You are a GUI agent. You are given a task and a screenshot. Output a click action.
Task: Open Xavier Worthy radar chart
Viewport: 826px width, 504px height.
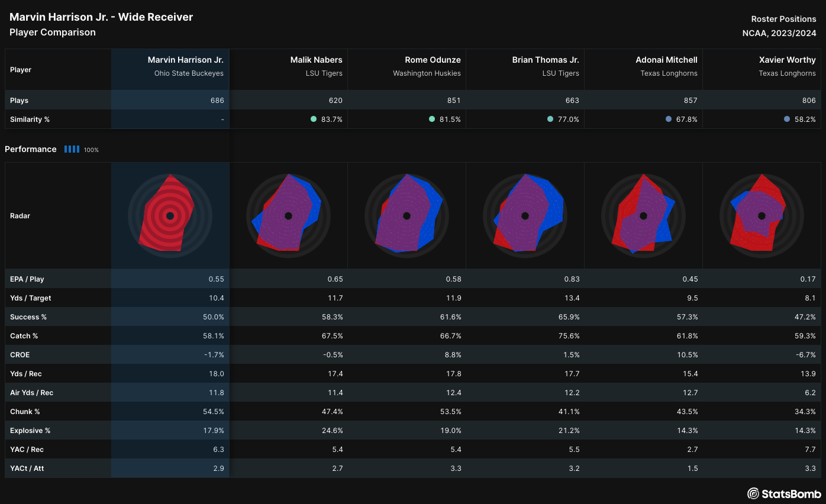762,216
